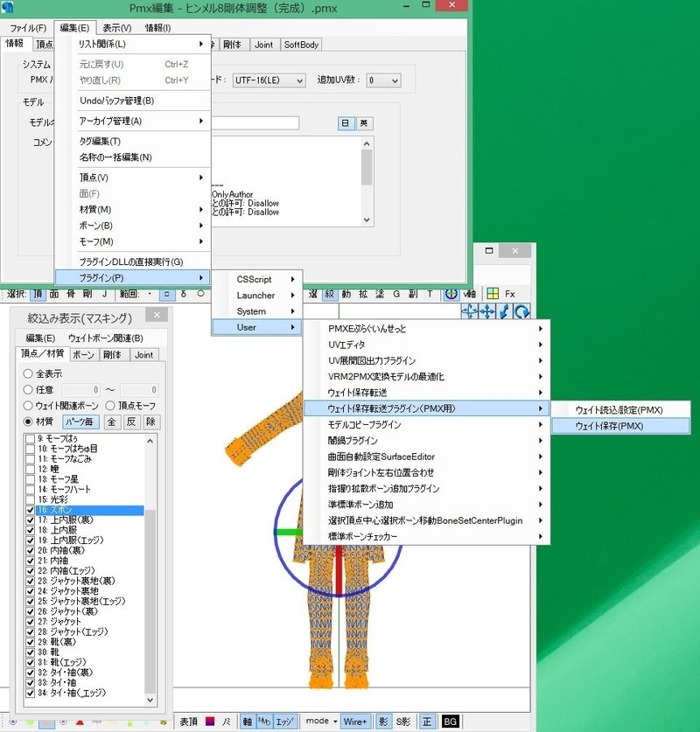This screenshot has height=732, width=700.
Task: Switch to the SoftBody tab
Action: [x=301, y=45]
